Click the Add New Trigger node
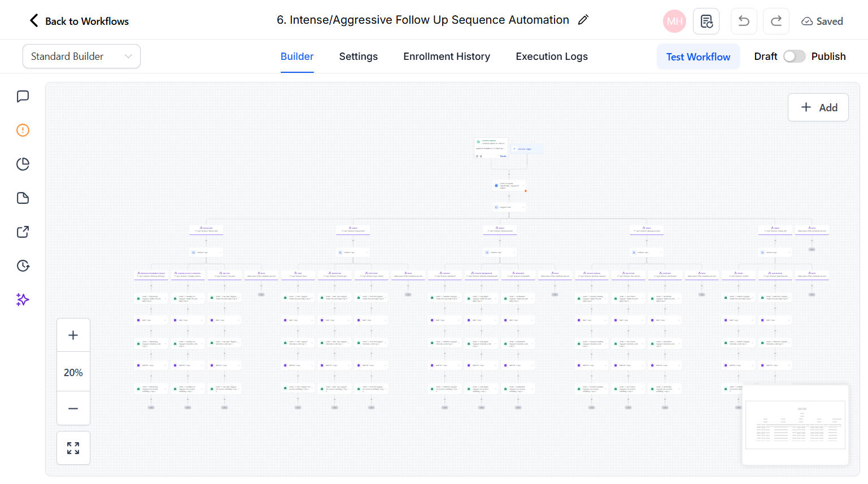 527,149
